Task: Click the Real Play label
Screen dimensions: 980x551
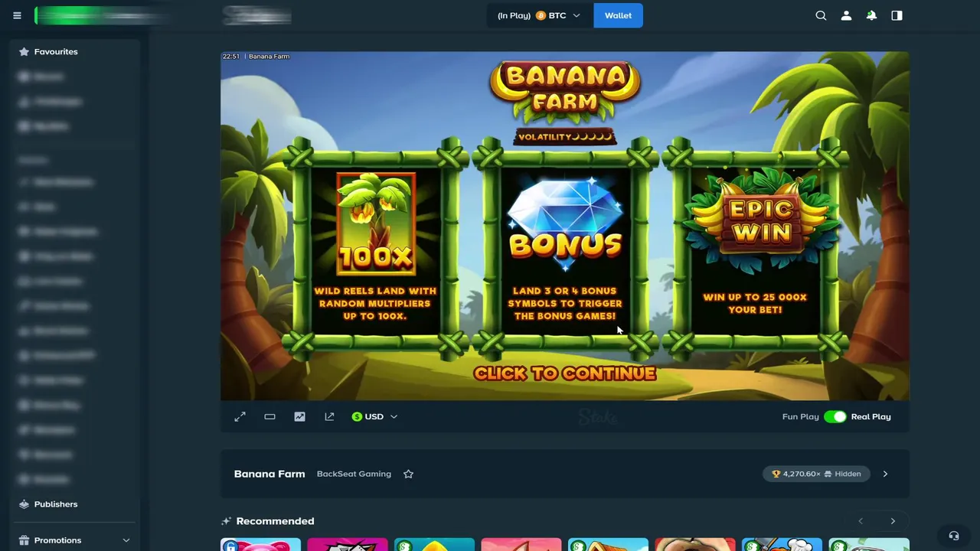Action: [871, 416]
